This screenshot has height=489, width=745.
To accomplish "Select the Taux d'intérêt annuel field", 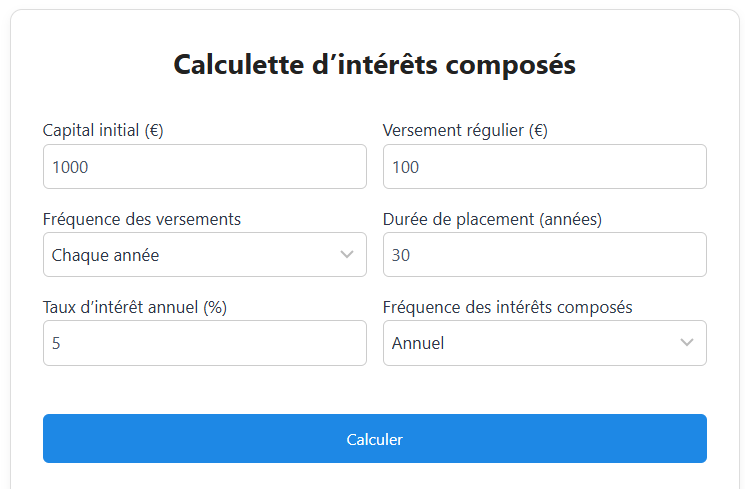I will (204, 343).
